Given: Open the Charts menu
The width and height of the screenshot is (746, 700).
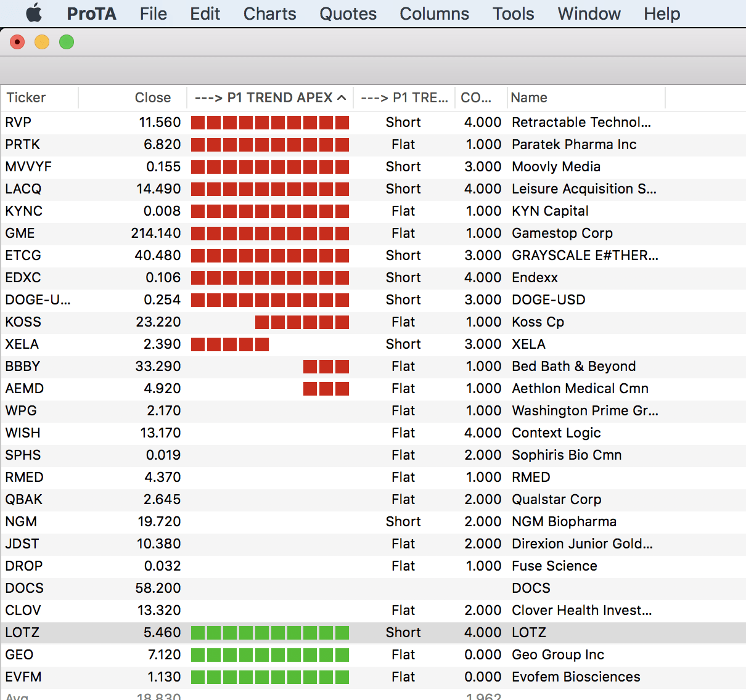Looking at the screenshot, I should click(x=269, y=14).
